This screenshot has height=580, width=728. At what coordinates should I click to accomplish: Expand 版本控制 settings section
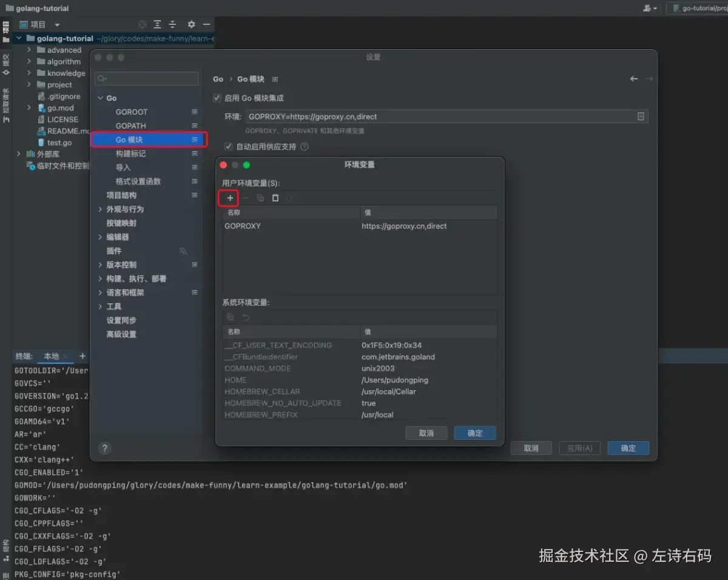[x=100, y=265]
